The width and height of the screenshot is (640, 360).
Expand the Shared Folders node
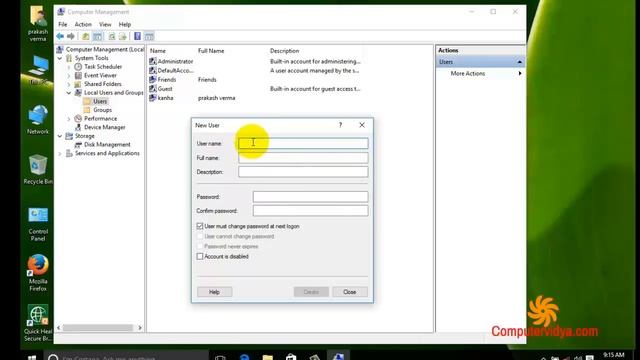tap(69, 84)
